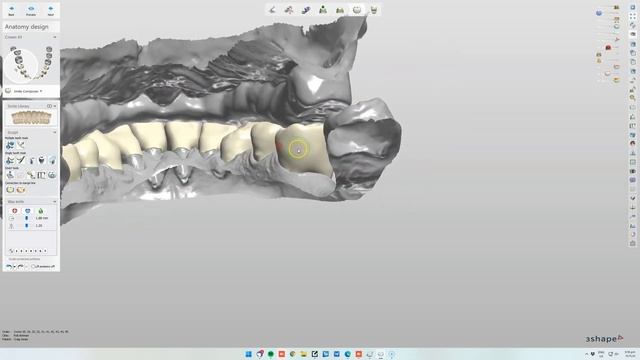
Task: Select second multiple-teeth tool
Action: 21,145
